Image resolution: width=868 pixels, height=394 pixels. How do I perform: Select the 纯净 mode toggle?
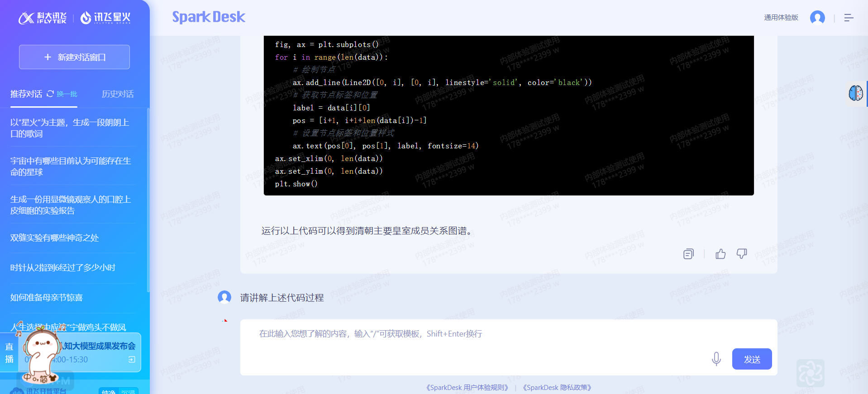point(109,392)
